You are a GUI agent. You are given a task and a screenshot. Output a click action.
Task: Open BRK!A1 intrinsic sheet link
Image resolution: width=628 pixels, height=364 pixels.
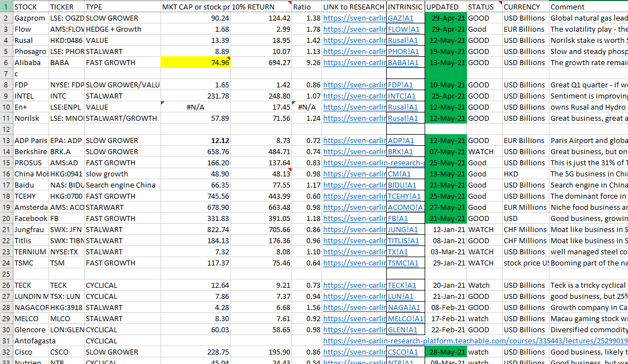400,151
